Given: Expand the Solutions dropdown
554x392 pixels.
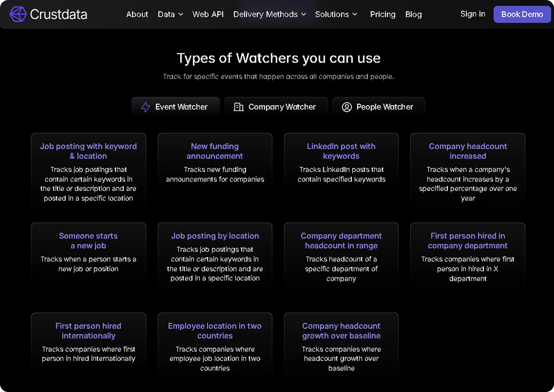Looking at the screenshot, I should [336, 15].
